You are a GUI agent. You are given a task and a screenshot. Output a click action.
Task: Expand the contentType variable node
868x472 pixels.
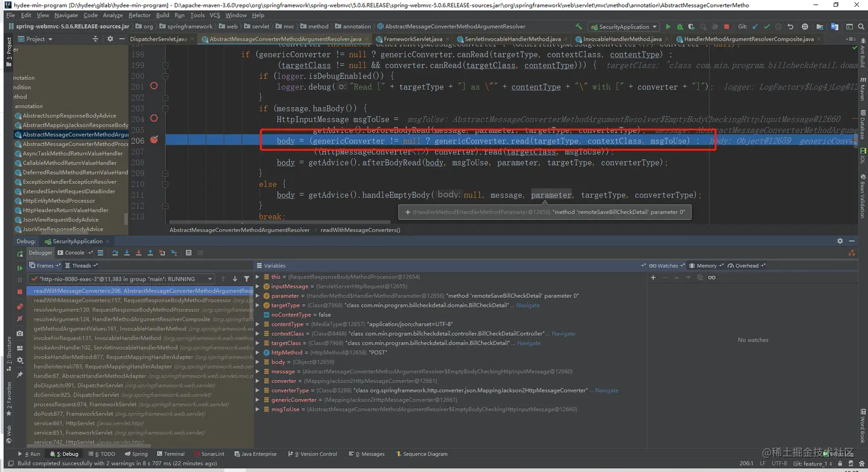pos(258,324)
